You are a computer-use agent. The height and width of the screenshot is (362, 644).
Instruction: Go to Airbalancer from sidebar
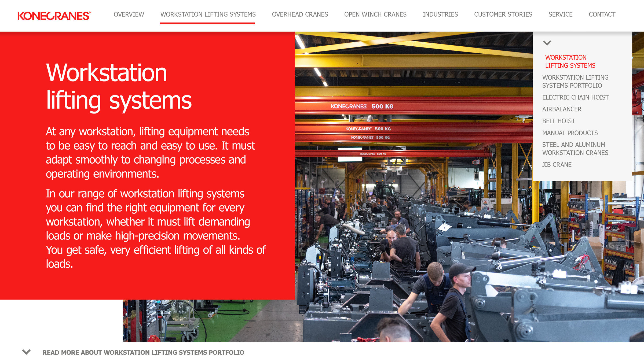point(562,109)
